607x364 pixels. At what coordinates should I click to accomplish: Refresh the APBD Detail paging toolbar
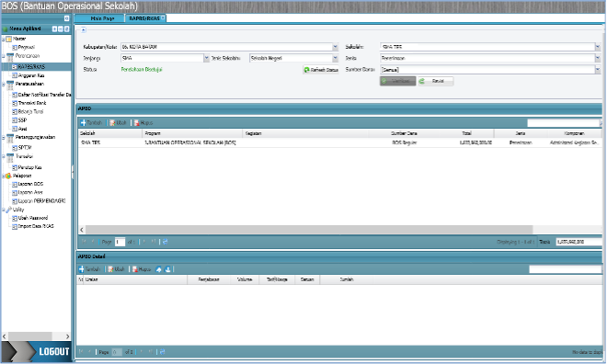pyautogui.click(x=162, y=352)
